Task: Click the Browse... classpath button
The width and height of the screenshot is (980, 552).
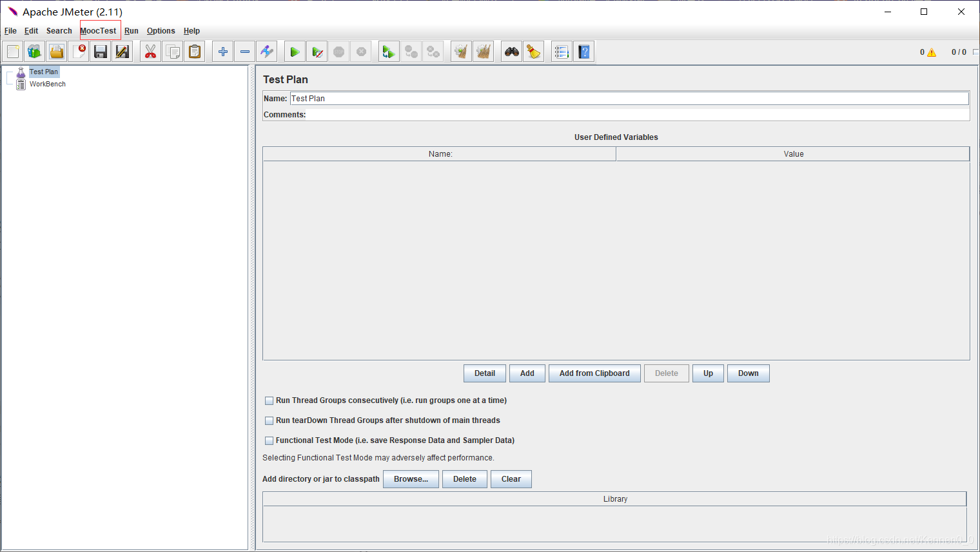Action: click(411, 479)
